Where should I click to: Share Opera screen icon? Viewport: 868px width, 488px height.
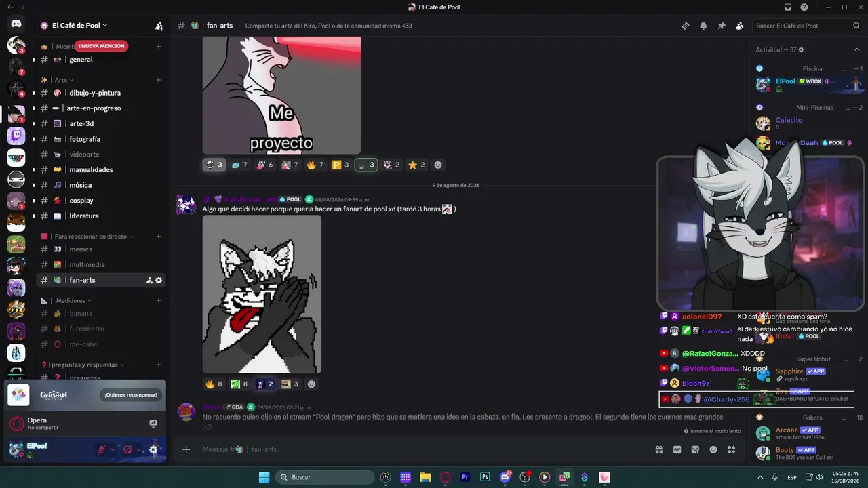point(153,424)
